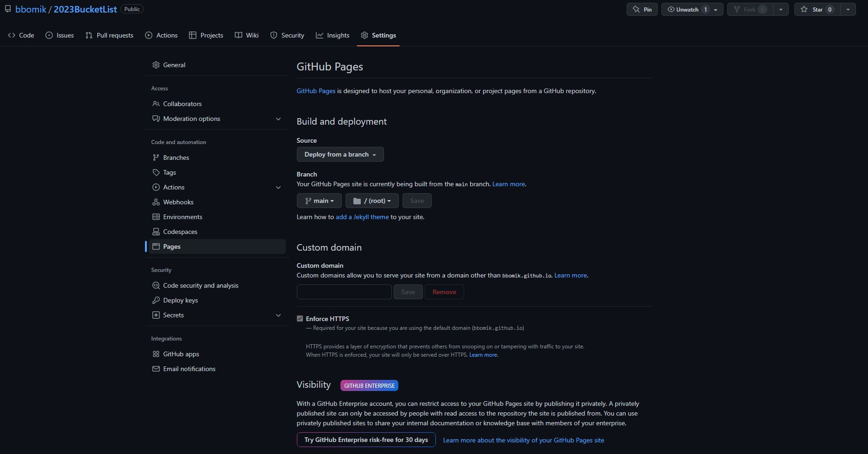
Task: Click the General gear icon in sidebar
Action: coord(156,65)
